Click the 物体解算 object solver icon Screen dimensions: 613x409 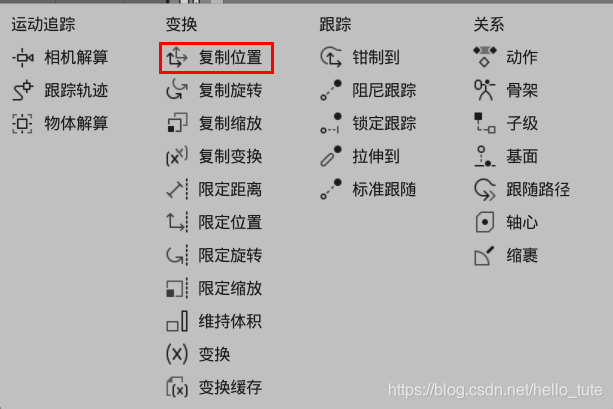23,124
